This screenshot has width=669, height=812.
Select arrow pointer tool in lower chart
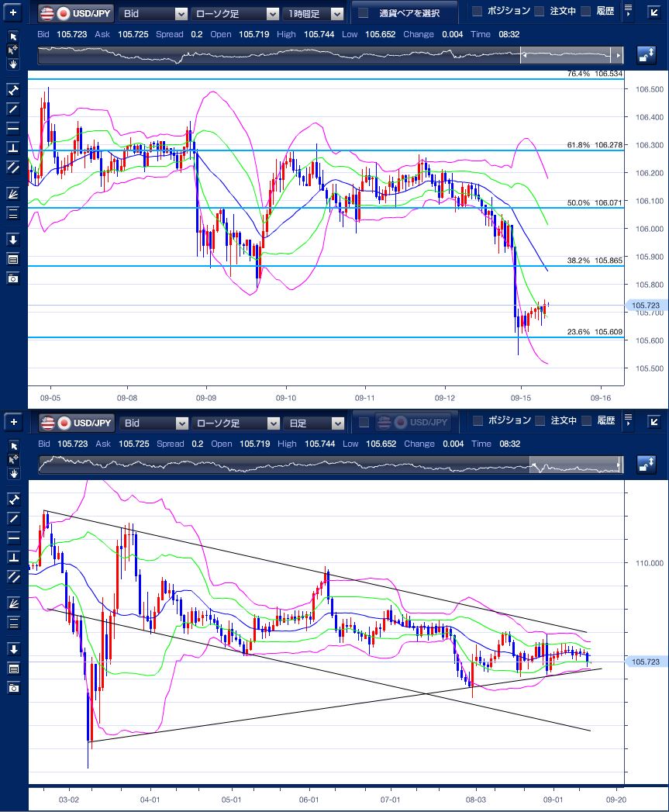coord(13,446)
